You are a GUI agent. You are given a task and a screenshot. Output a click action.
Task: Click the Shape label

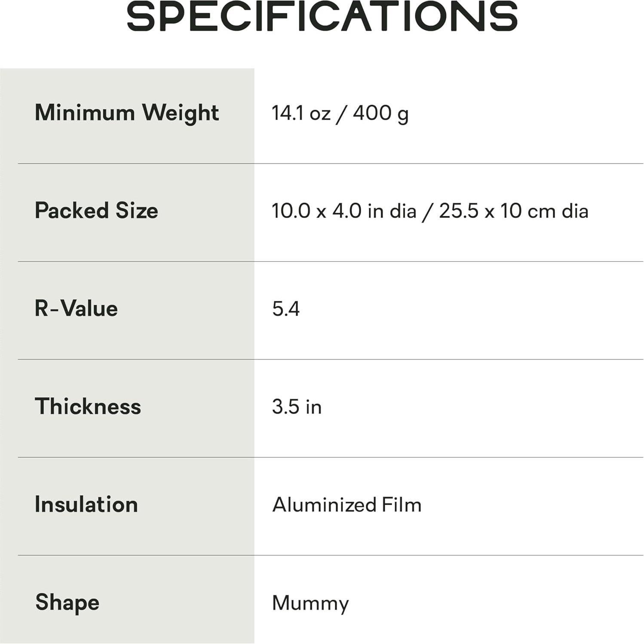(x=67, y=602)
